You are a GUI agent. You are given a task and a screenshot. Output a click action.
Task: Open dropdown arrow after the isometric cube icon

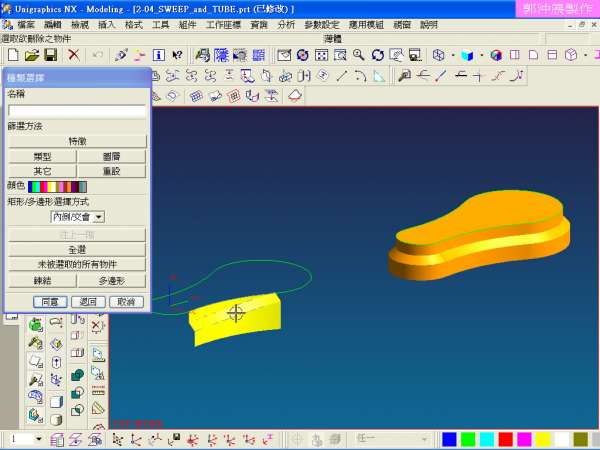coord(585,55)
